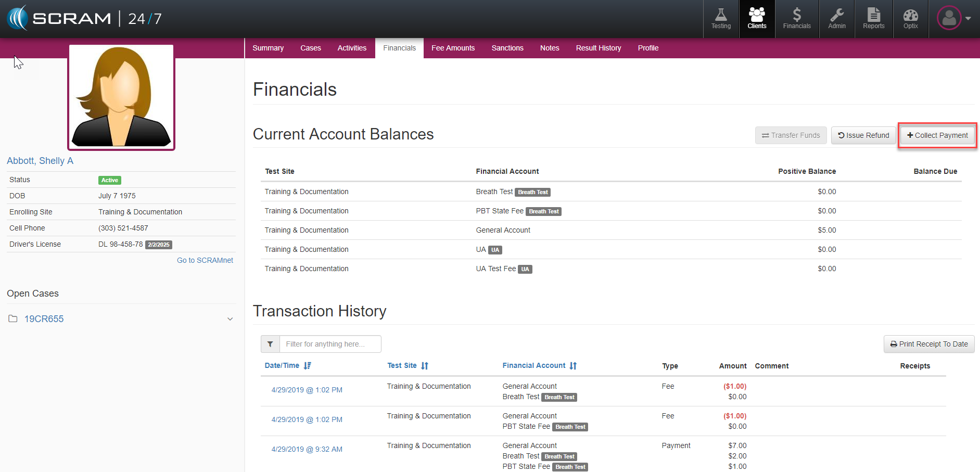Click the SCRAM 24/7 logo

click(84, 19)
